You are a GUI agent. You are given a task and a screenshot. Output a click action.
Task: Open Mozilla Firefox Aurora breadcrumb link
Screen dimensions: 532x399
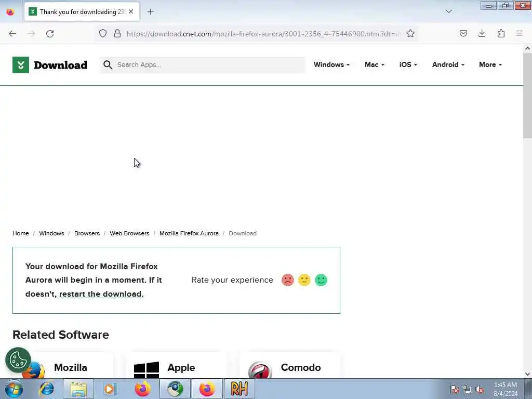[x=189, y=233]
